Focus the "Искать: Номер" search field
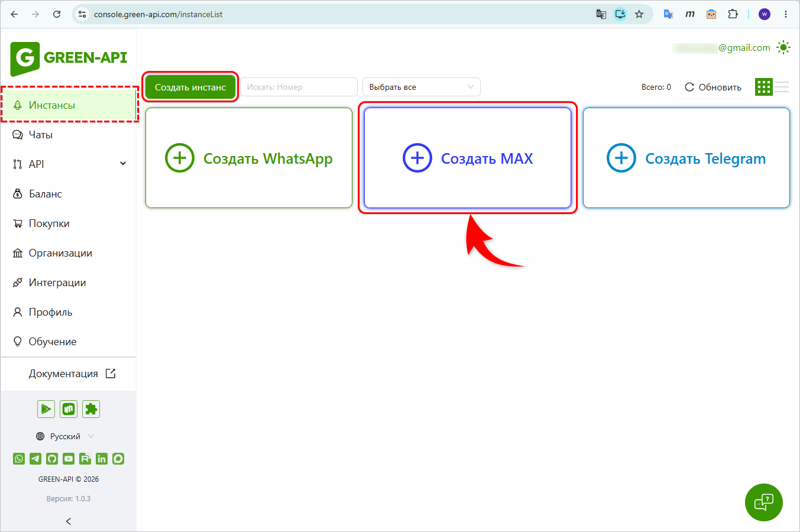The width and height of the screenshot is (800, 532). [x=299, y=87]
